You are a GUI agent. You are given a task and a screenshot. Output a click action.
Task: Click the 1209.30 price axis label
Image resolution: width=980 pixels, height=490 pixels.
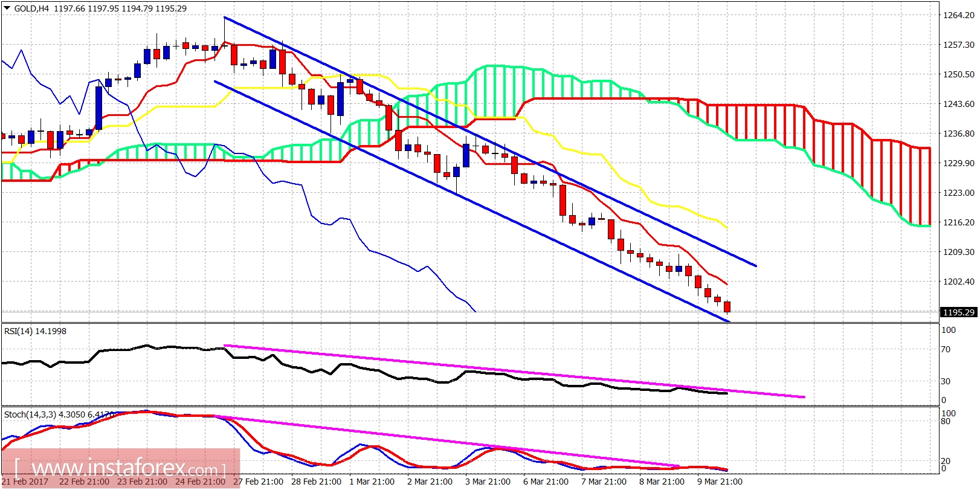[959, 252]
